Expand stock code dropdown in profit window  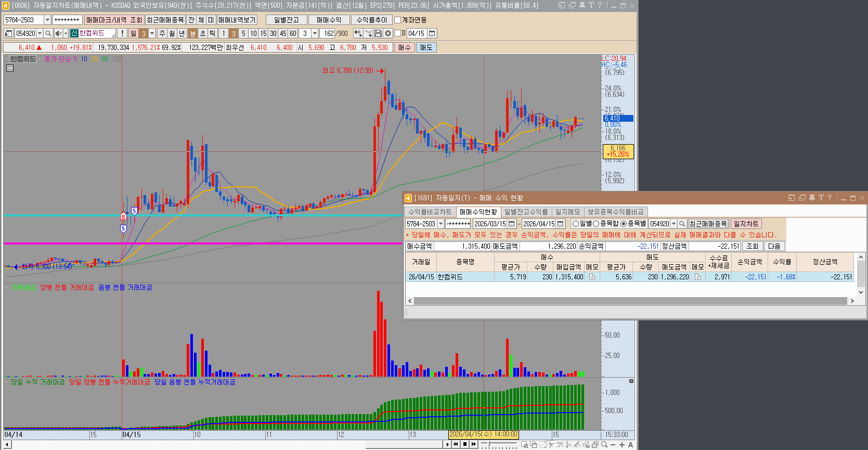[674, 224]
